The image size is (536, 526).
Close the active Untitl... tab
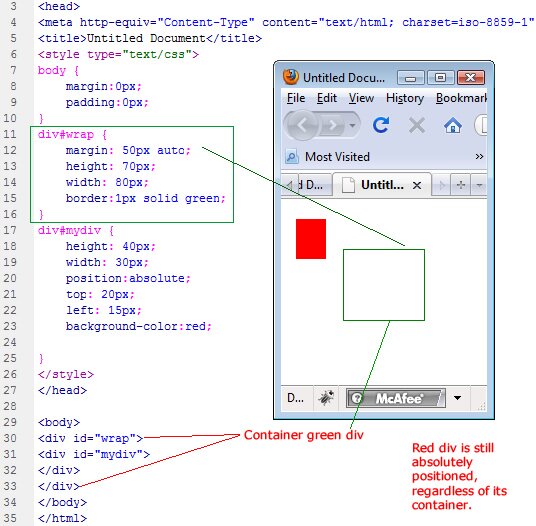point(417,186)
